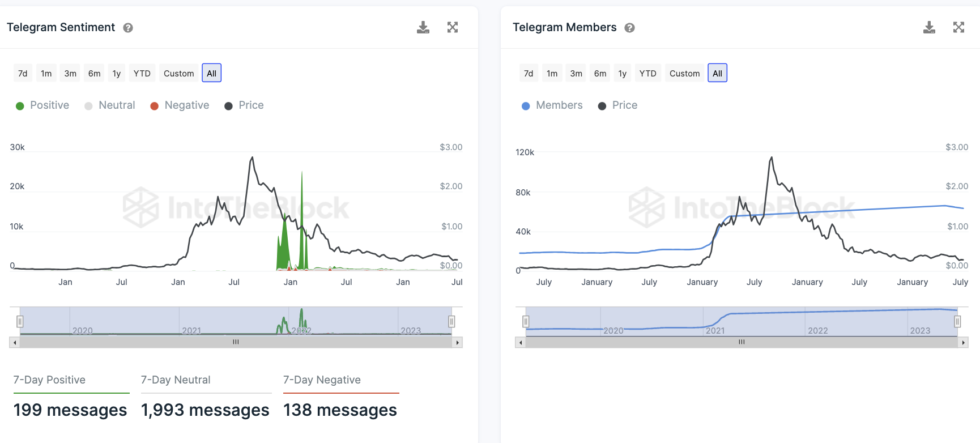Download the Telegram Members chart
This screenshot has width=980, height=443.
929,27
